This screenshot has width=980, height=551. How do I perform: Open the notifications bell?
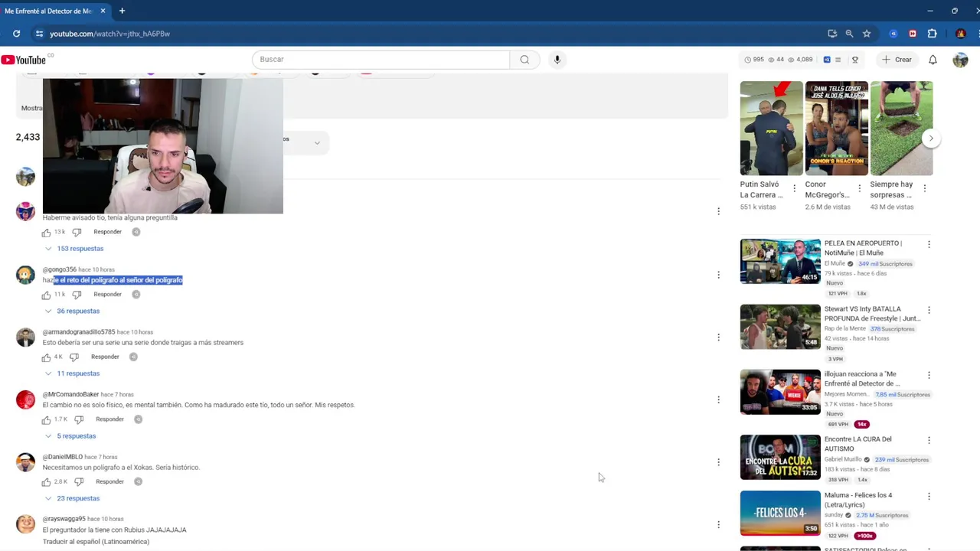933,60
